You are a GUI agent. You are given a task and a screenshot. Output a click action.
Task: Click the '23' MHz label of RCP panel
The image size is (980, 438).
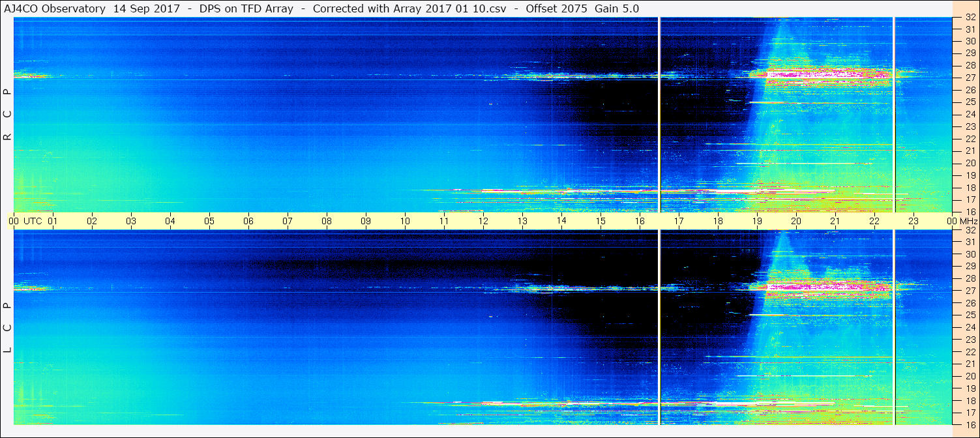(x=970, y=126)
